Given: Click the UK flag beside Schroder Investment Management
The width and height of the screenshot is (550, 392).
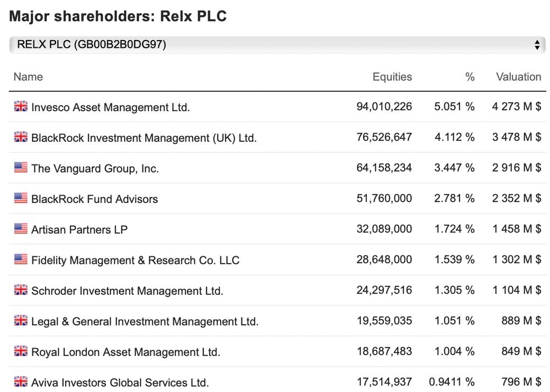Looking at the screenshot, I should [x=21, y=290].
